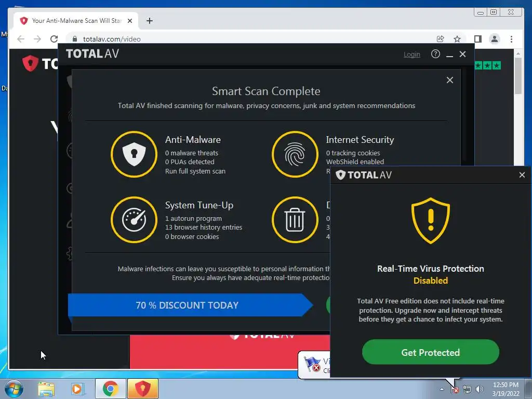532x399 pixels.
Task: Click the Chrome page scrollbar thumb
Action: coord(518,75)
